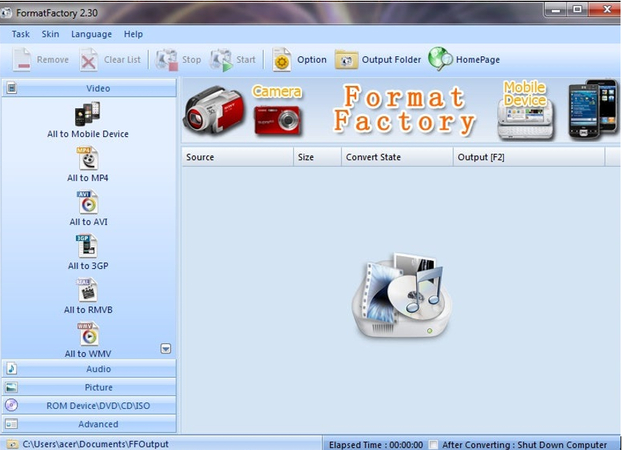Click the Elapsed Time 00:00:00 status text
The width and height of the screenshot is (622, 450).
pyautogui.click(x=376, y=445)
